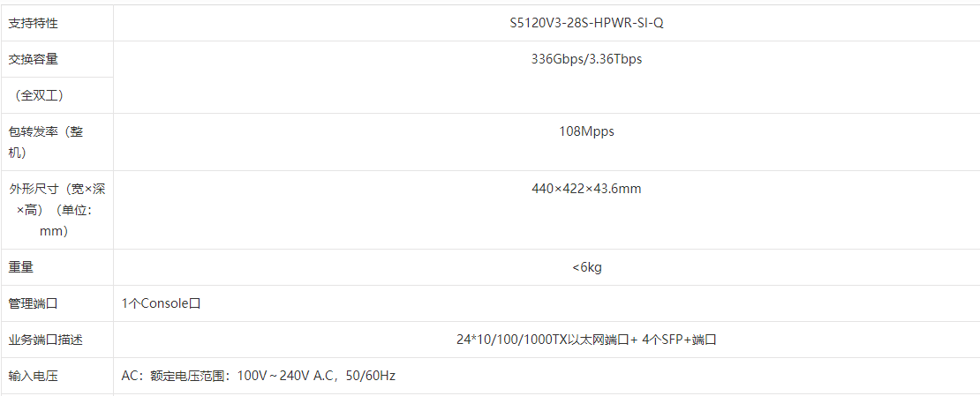Select the 24*10/100/1000TX以太网端口 text

coord(540,340)
